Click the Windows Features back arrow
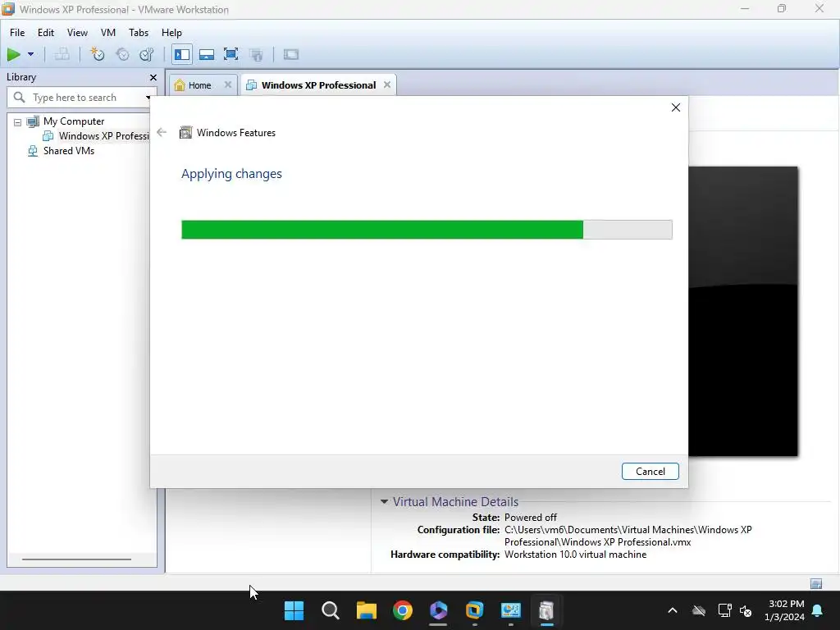The width and height of the screenshot is (840, 630). coord(162,132)
